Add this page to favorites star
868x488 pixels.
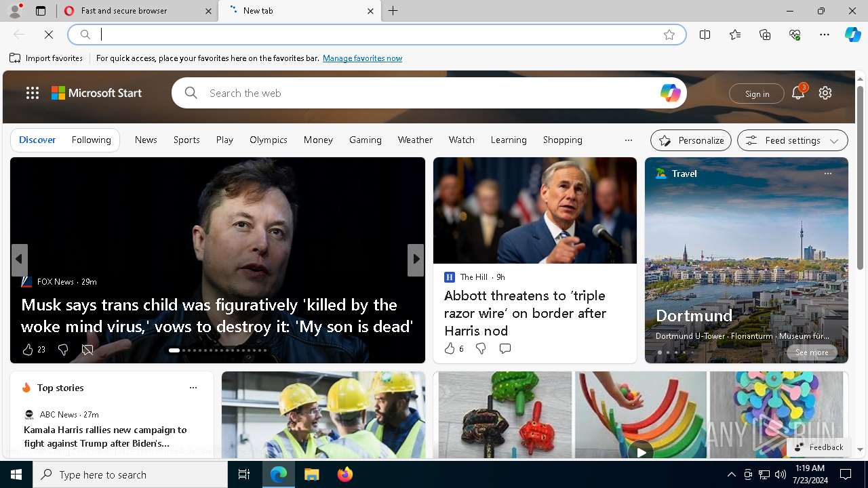point(669,35)
